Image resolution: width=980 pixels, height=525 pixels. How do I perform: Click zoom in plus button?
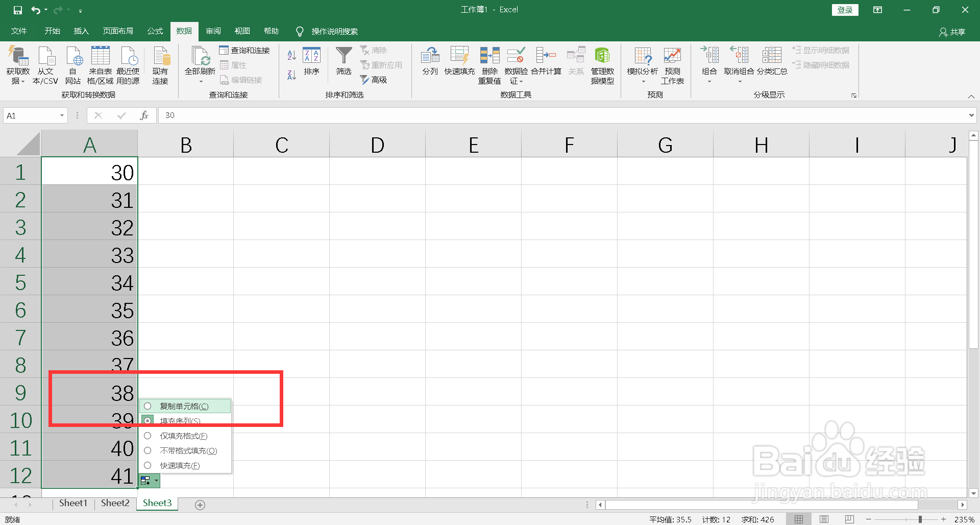[944, 519]
